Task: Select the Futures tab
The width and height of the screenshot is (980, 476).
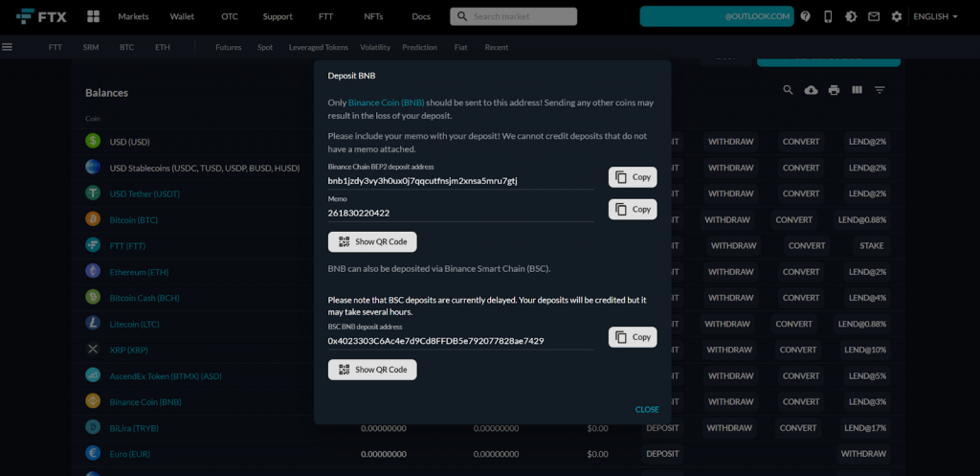Action: point(228,48)
